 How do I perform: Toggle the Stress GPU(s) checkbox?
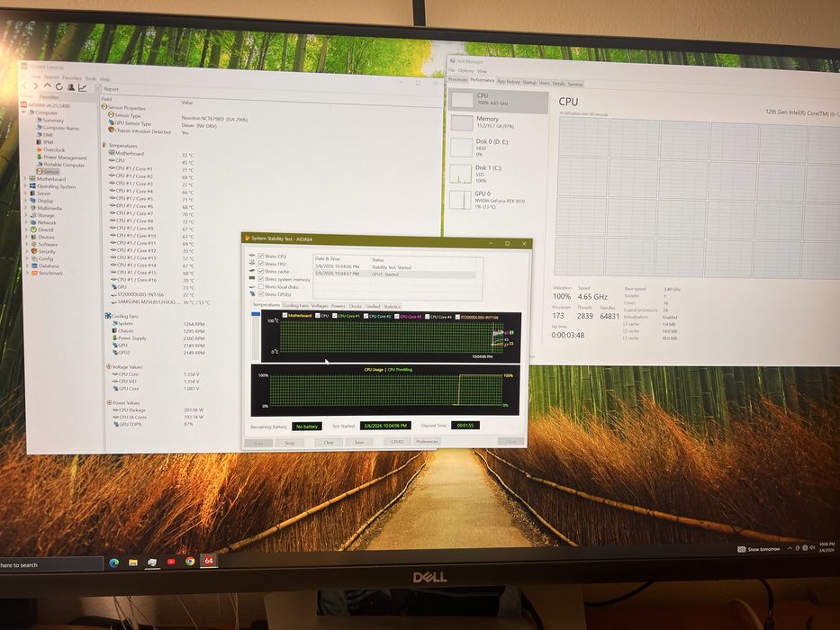click(x=261, y=294)
